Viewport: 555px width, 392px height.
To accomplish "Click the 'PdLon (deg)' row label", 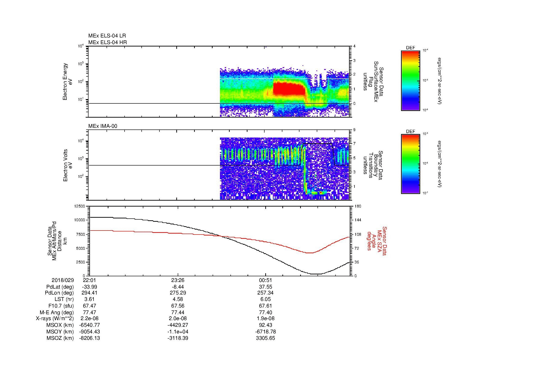I will (x=59, y=293).
